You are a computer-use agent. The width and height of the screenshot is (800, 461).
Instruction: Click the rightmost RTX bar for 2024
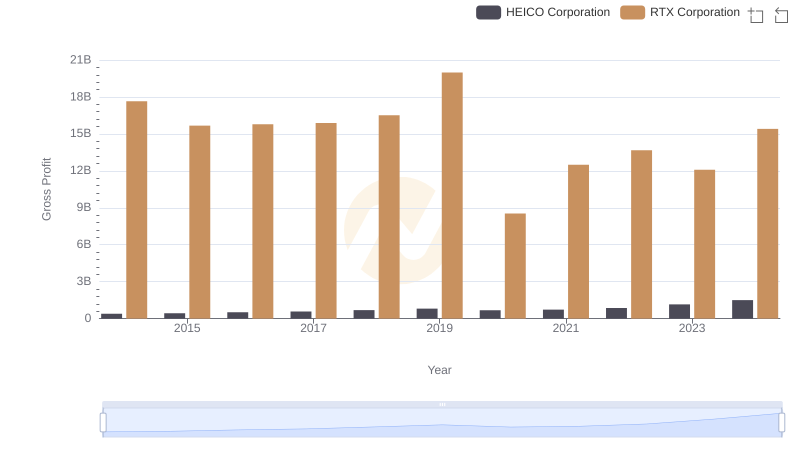[x=768, y=223]
